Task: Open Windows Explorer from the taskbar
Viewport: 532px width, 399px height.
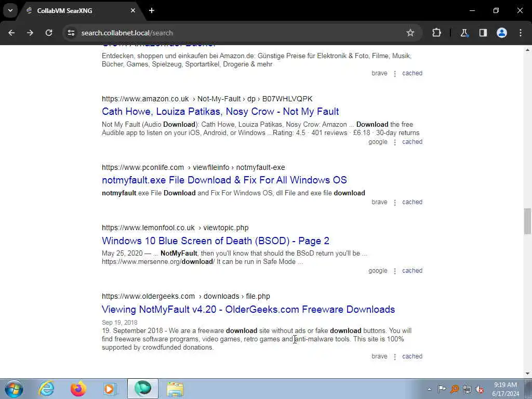Action: (x=175, y=389)
